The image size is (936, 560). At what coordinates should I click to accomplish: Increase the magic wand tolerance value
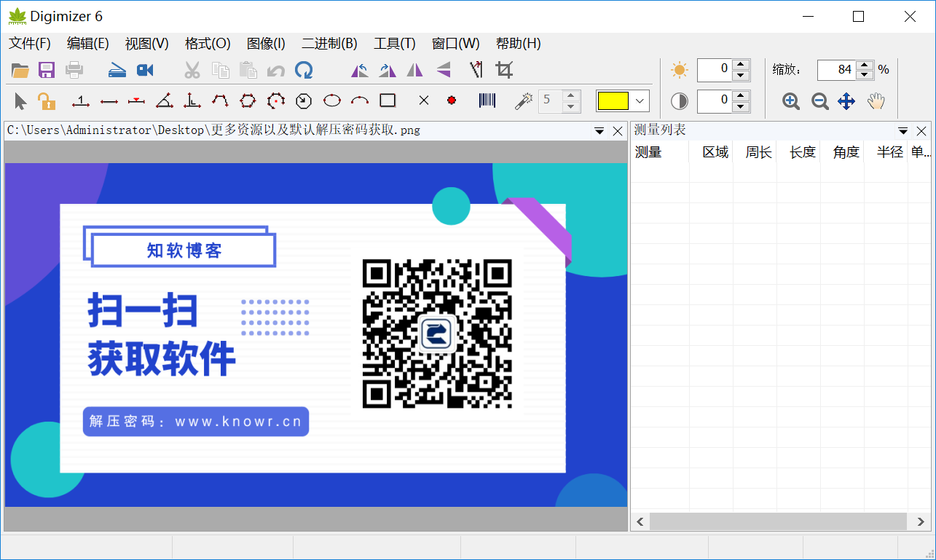[x=571, y=95]
